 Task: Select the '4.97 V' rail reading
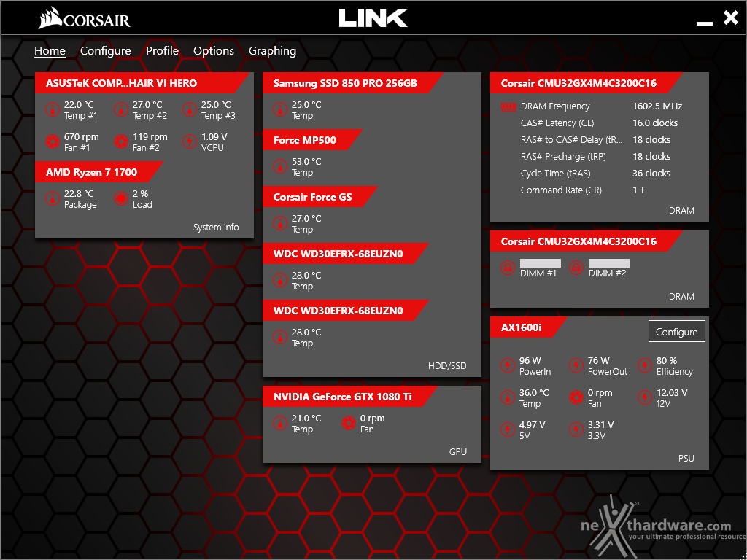pyautogui.click(x=533, y=424)
